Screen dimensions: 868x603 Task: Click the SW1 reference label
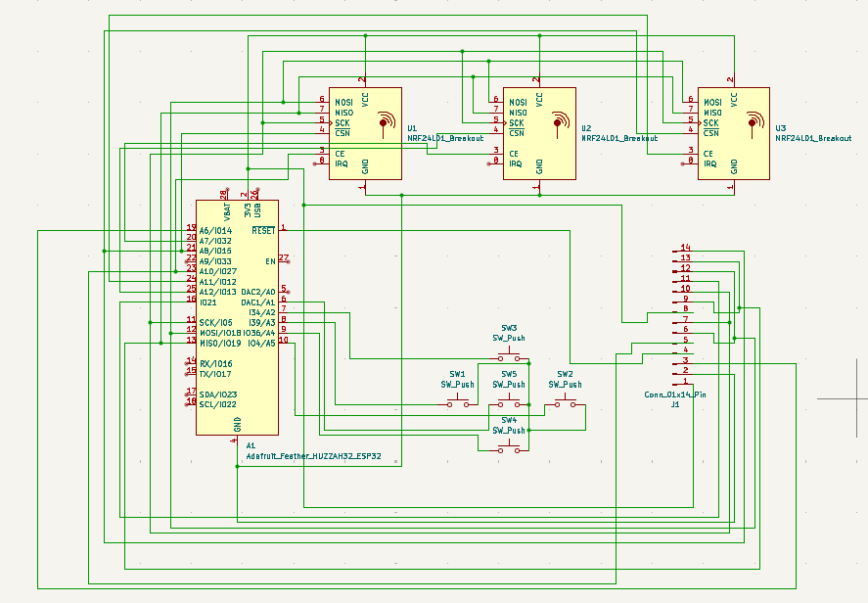(x=457, y=374)
